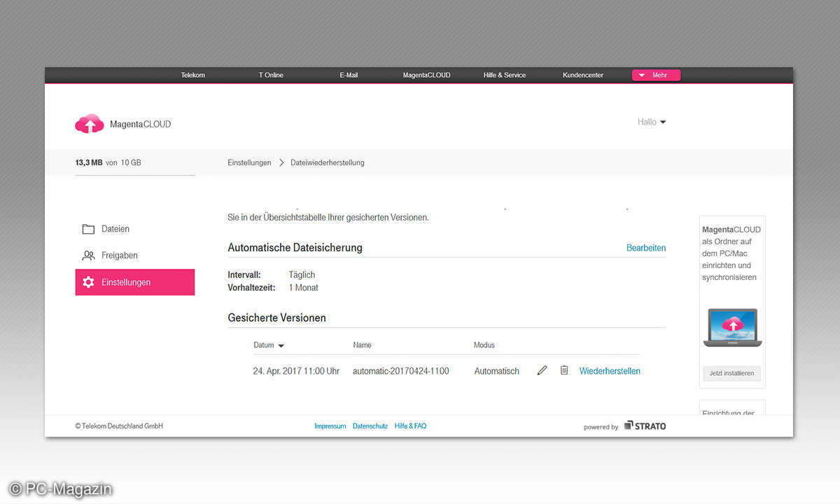840x504 pixels.
Task: Open the Mehr dropdown button
Action: click(x=656, y=76)
